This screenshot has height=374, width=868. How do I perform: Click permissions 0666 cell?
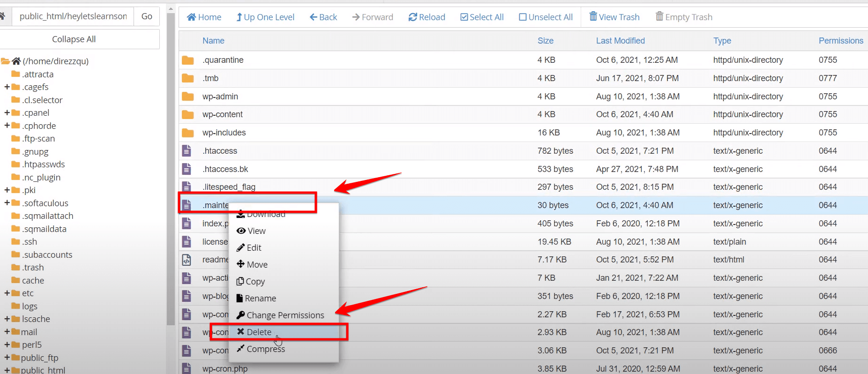point(828,351)
